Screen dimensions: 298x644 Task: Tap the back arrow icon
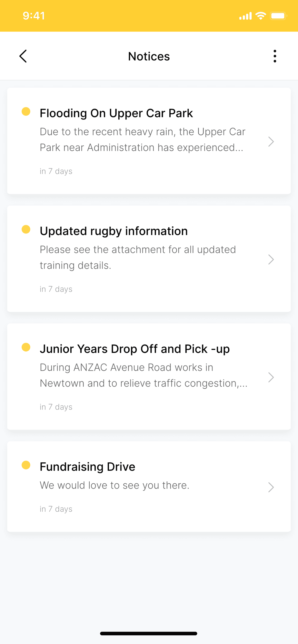coord(23,56)
